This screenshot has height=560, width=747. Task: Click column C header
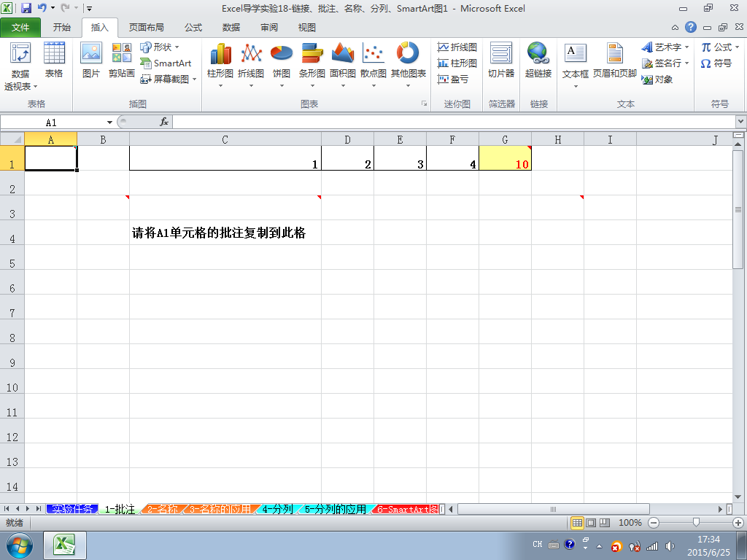(225, 139)
